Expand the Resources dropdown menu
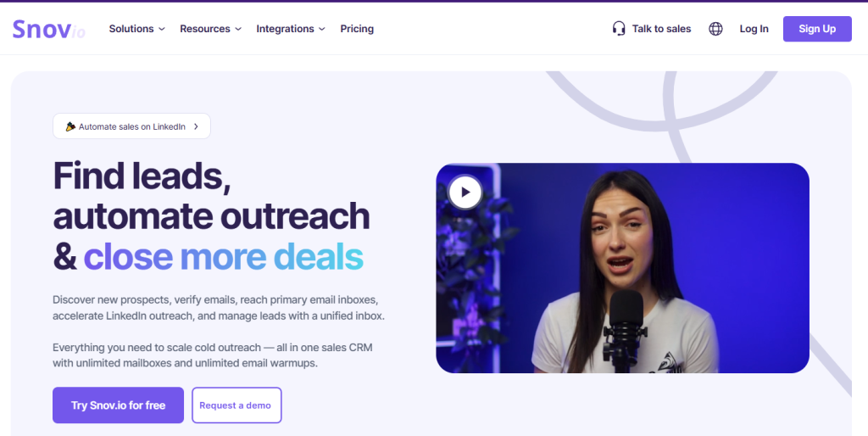 (x=210, y=29)
